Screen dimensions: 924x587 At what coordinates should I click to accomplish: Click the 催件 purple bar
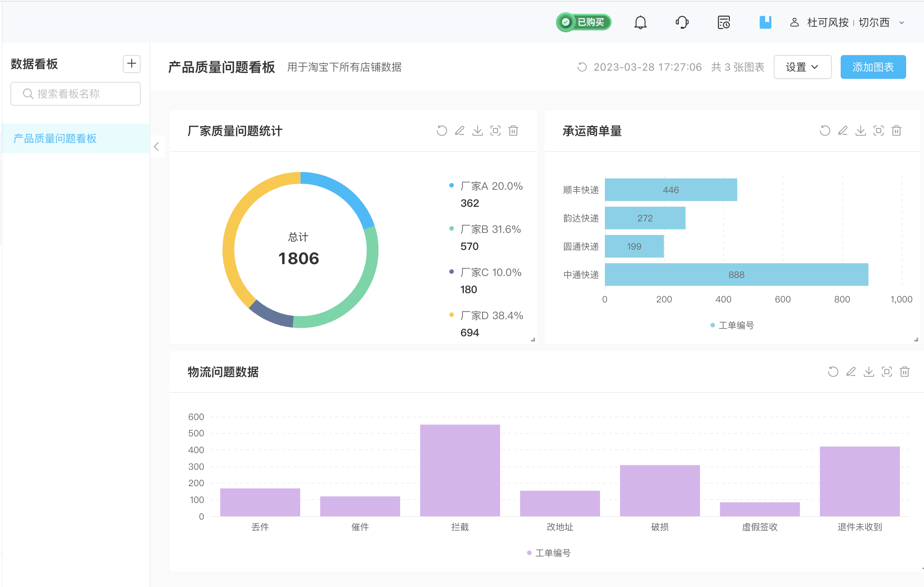point(360,506)
